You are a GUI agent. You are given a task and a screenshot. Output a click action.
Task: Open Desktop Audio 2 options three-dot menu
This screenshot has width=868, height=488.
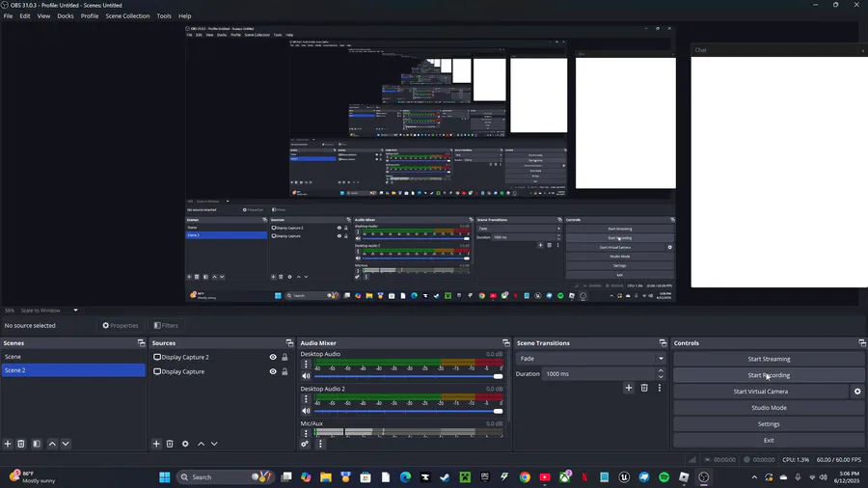tap(306, 399)
